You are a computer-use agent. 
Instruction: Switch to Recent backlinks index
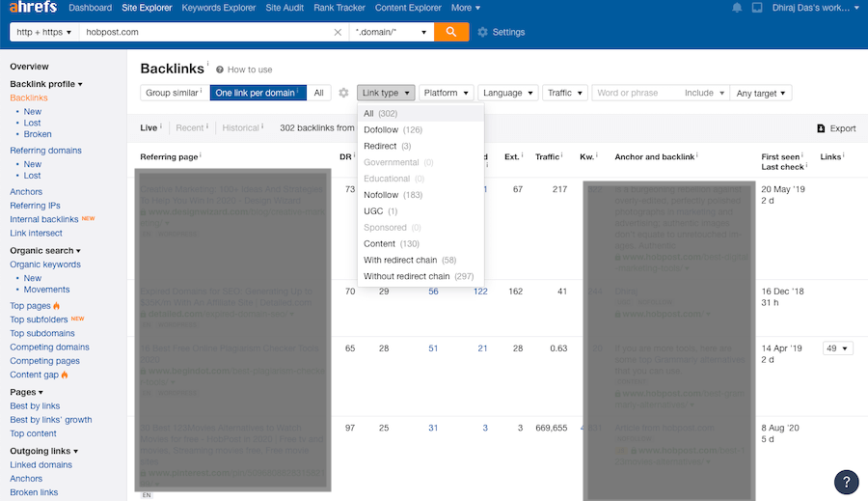(x=190, y=128)
